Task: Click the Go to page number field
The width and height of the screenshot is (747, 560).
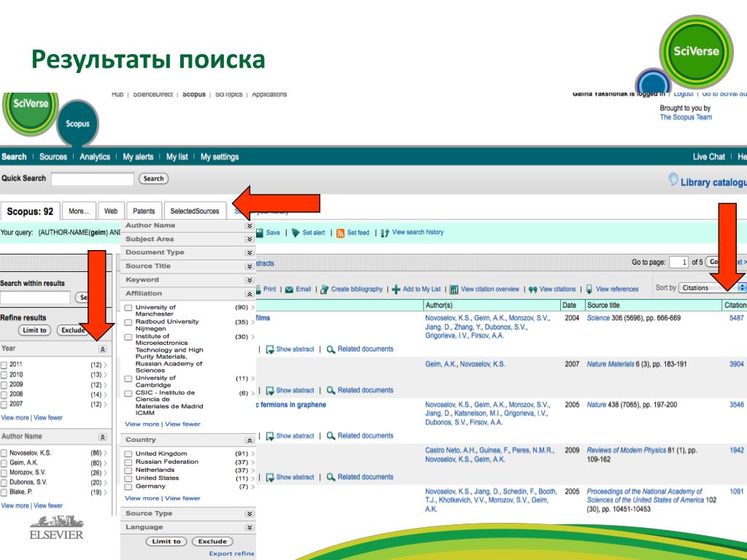Action: pos(678,262)
